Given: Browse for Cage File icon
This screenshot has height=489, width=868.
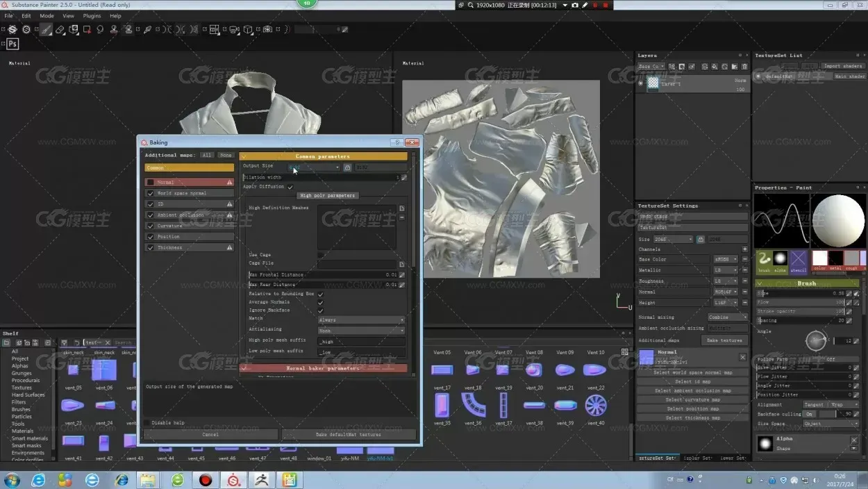Looking at the screenshot, I should tap(401, 264).
